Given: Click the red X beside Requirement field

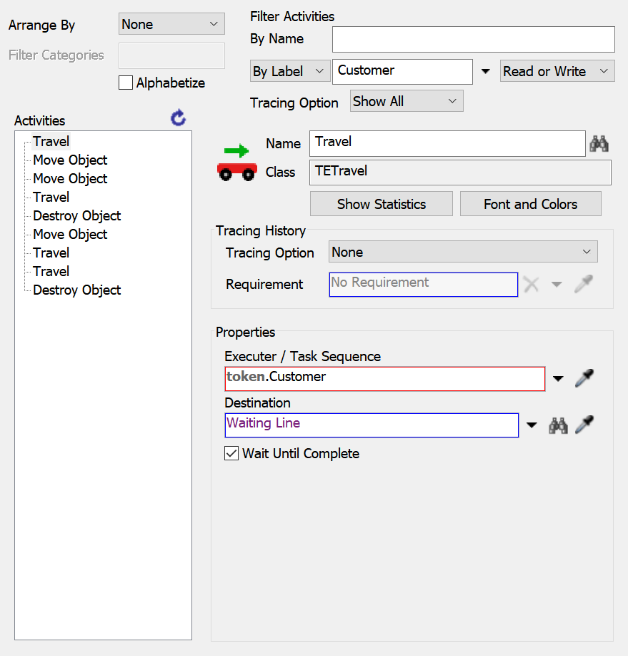Looking at the screenshot, I should [532, 284].
